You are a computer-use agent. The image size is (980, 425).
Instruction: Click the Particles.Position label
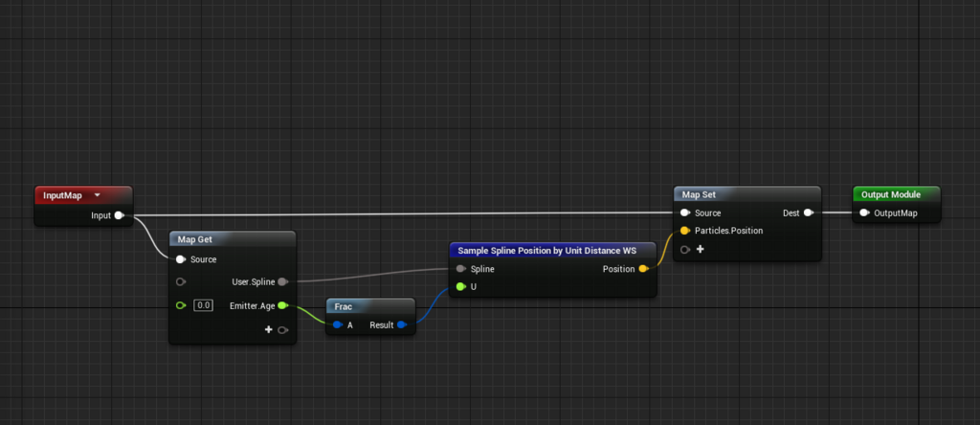(728, 231)
